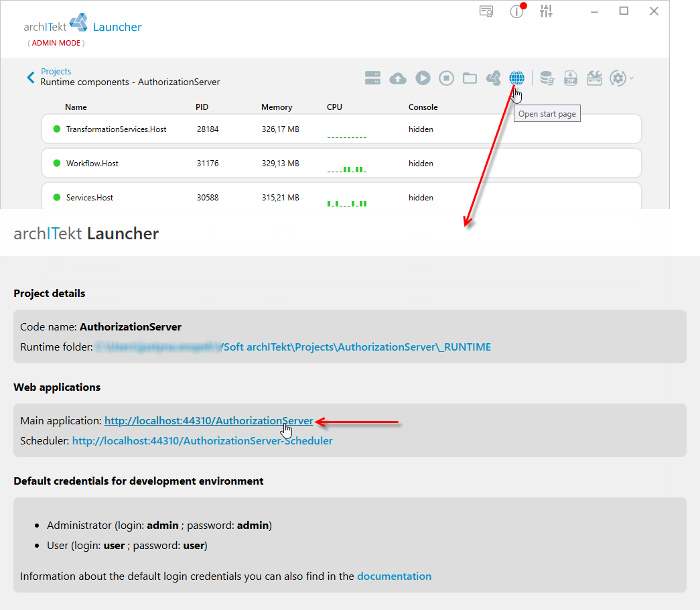Stop the runtime components with stop icon
700x610 pixels.
(446, 78)
